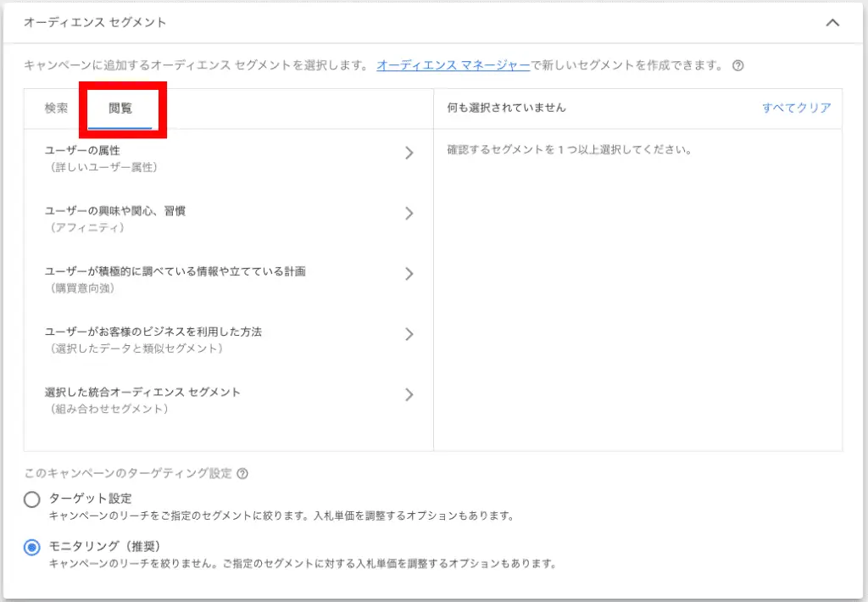
Task: Click （詳しいユーザー属性）subtitle text
Action: pyautogui.click(x=103, y=167)
